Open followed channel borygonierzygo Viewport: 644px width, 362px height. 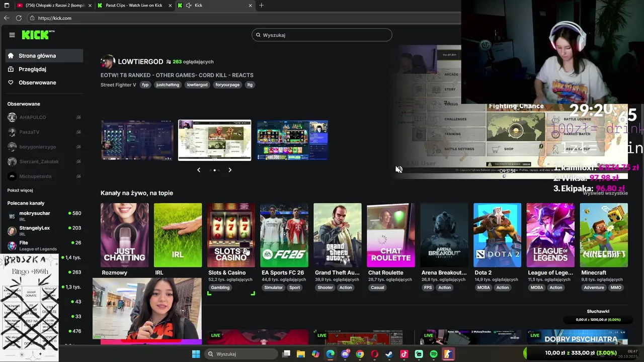pyautogui.click(x=44, y=147)
